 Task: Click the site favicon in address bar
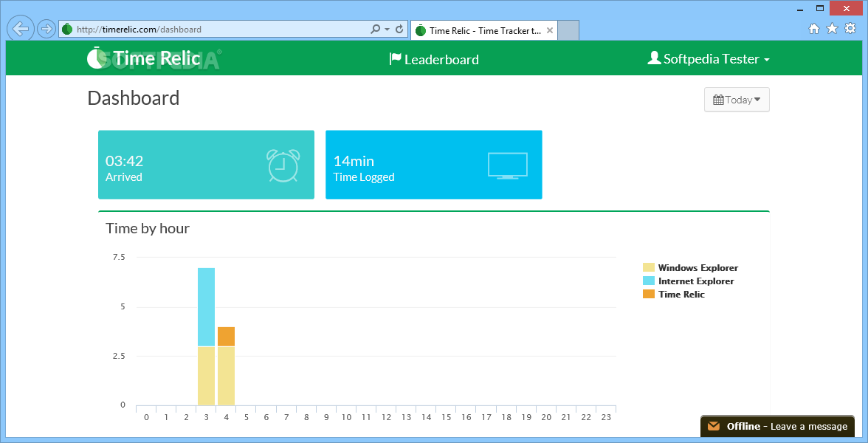(x=67, y=29)
